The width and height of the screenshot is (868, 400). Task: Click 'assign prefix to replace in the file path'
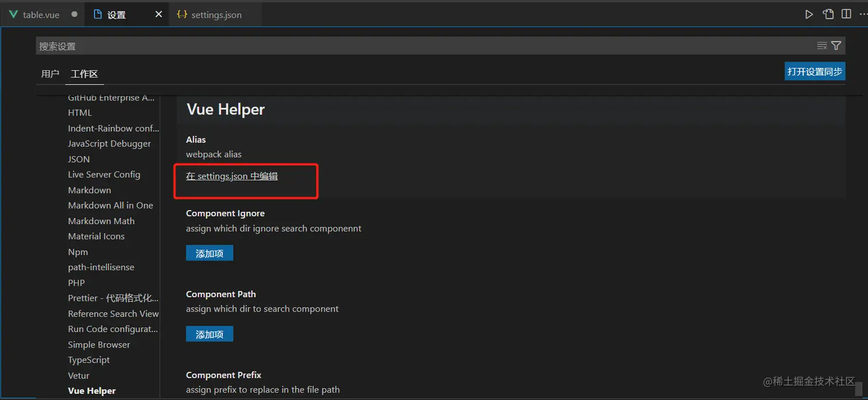(263, 390)
